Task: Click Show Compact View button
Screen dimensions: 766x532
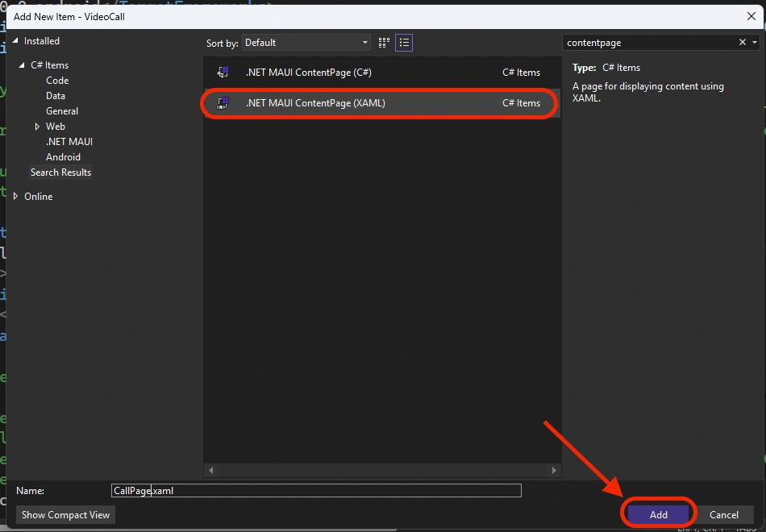Action: [x=65, y=514]
